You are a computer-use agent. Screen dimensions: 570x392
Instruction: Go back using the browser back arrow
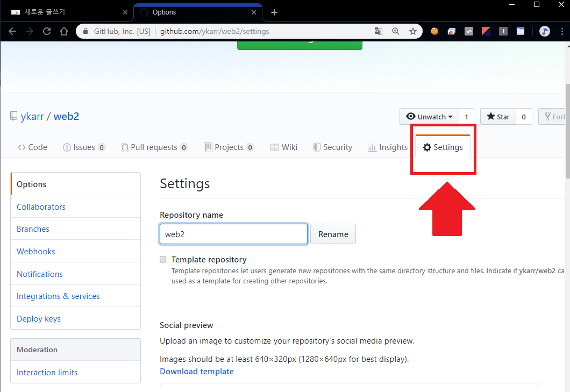pos(12,31)
